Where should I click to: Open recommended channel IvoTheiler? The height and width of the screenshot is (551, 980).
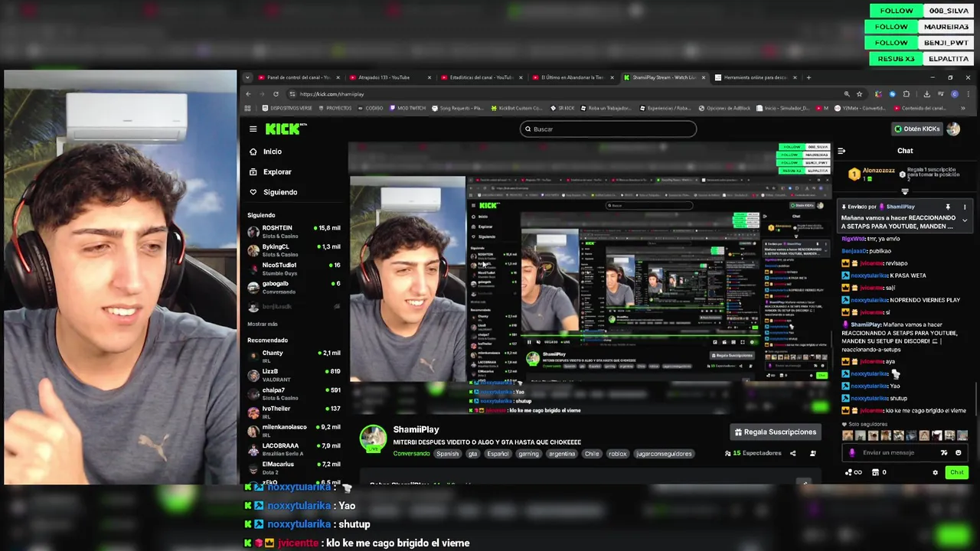click(294, 412)
